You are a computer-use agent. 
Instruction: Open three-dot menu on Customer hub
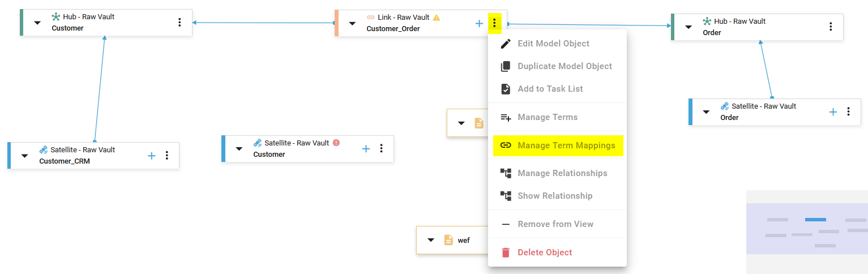(x=179, y=22)
